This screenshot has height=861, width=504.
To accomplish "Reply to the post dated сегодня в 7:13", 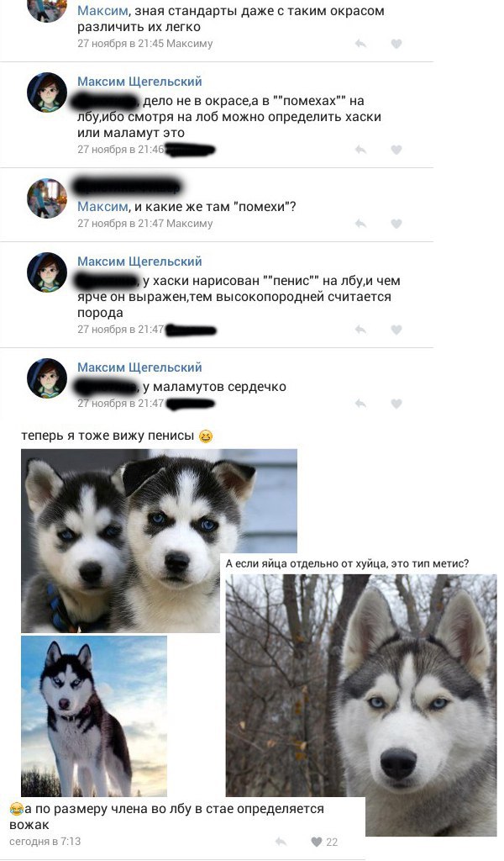I will (281, 841).
